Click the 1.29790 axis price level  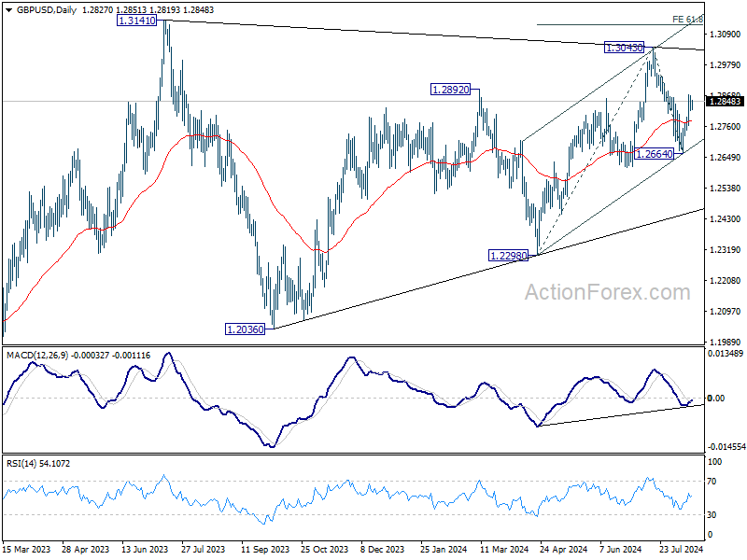pos(726,64)
